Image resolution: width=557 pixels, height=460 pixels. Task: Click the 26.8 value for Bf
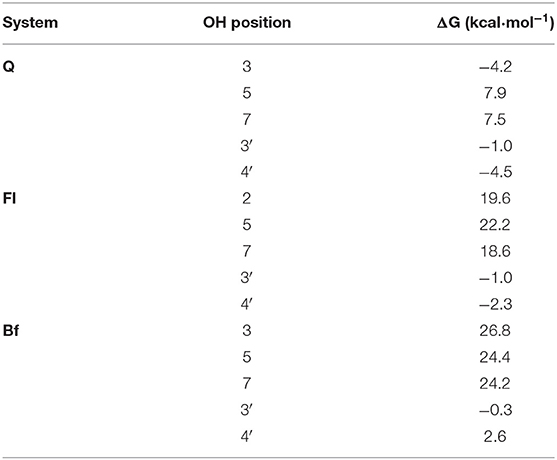[495, 331]
